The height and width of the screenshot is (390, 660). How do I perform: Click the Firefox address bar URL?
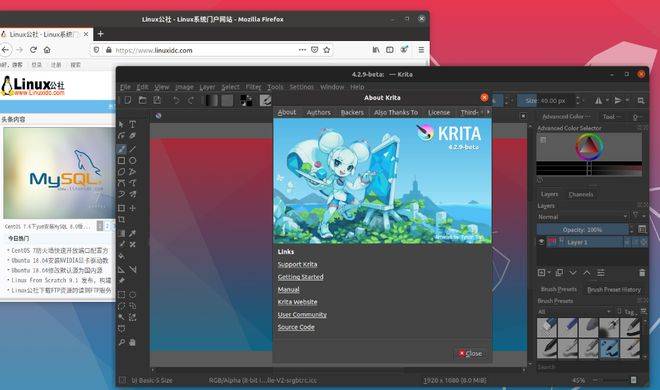(x=154, y=50)
